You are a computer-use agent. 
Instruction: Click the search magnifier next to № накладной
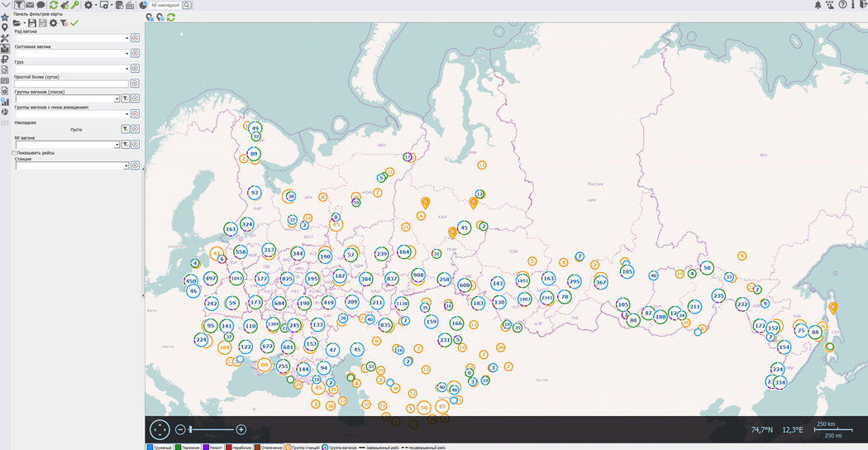[x=187, y=5]
